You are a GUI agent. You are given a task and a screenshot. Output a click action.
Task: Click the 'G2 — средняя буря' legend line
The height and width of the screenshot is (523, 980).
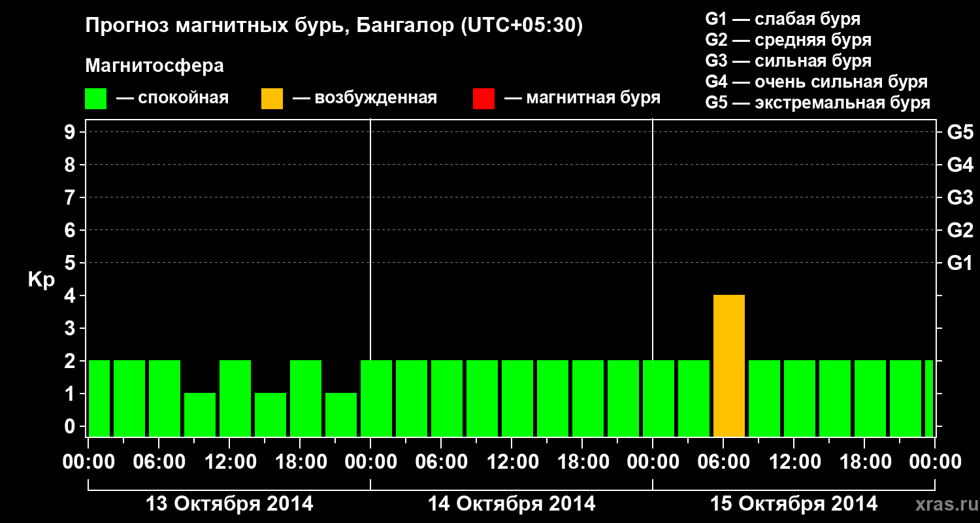[x=788, y=40]
